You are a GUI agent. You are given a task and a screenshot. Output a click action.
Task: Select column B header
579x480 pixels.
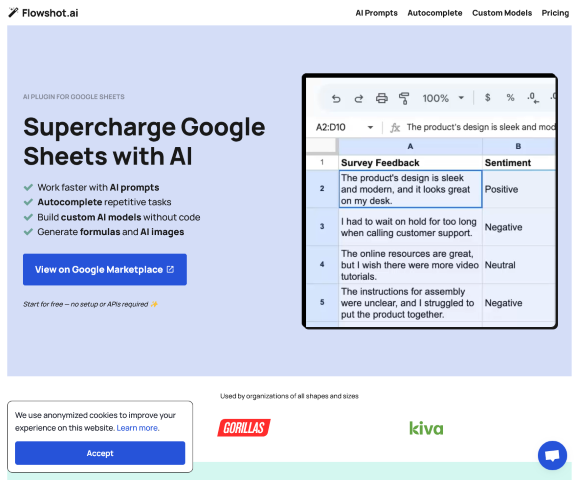click(x=518, y=146)
